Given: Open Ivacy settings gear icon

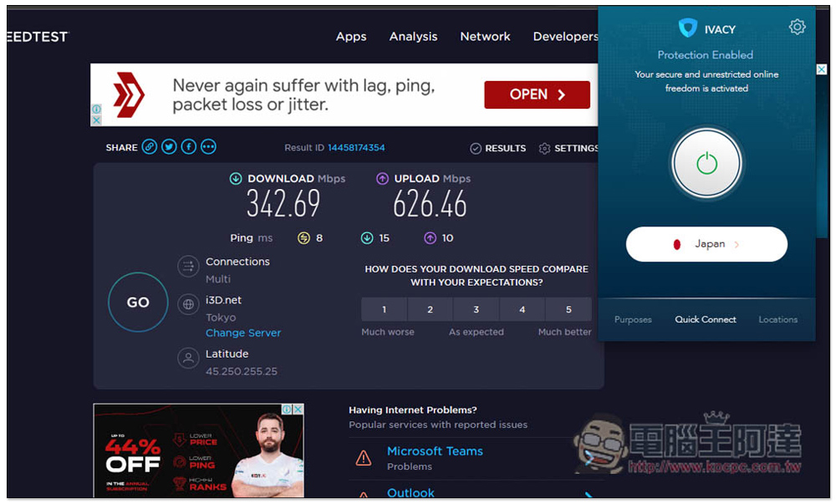Looking at the screenshot, I should pos(797,27).
